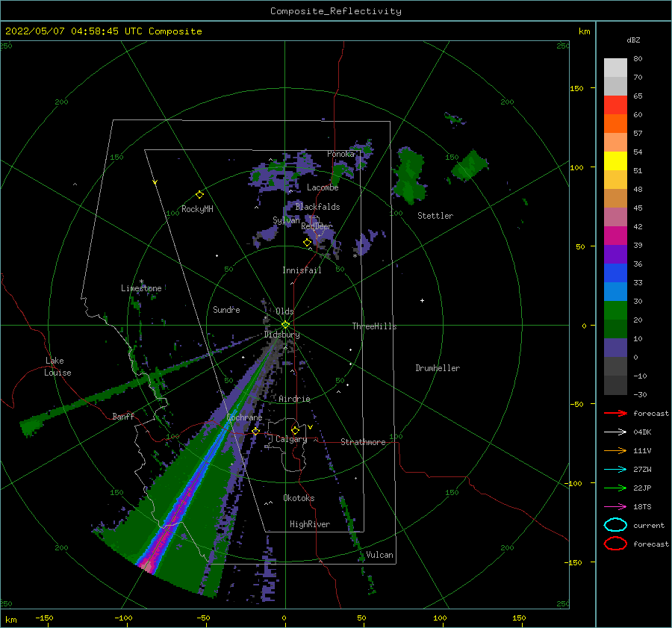Click the Vulcan map label
The height and width of the screenshot is (628, 672).
(379, 555)
